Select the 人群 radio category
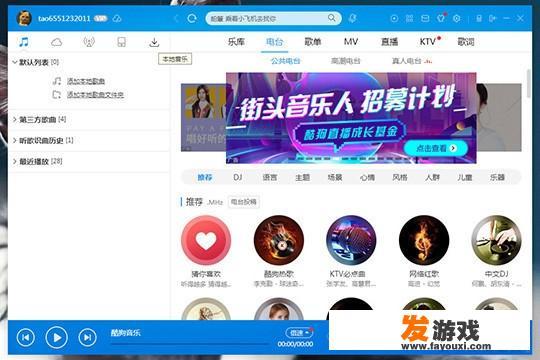Image resolution: width=540 pixels, height=360 pixels. click(432, 177)
